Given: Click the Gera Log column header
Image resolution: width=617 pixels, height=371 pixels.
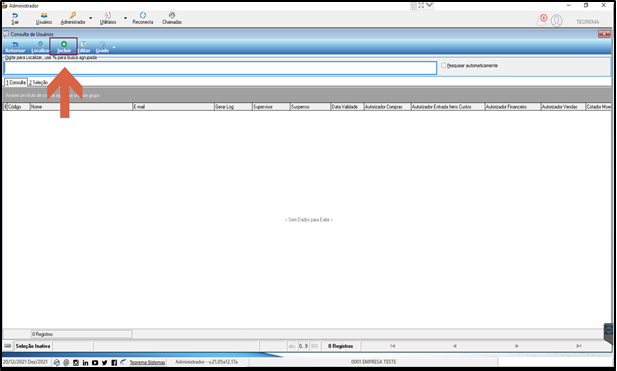Looking at the screenshot, I should click(233, 107).
